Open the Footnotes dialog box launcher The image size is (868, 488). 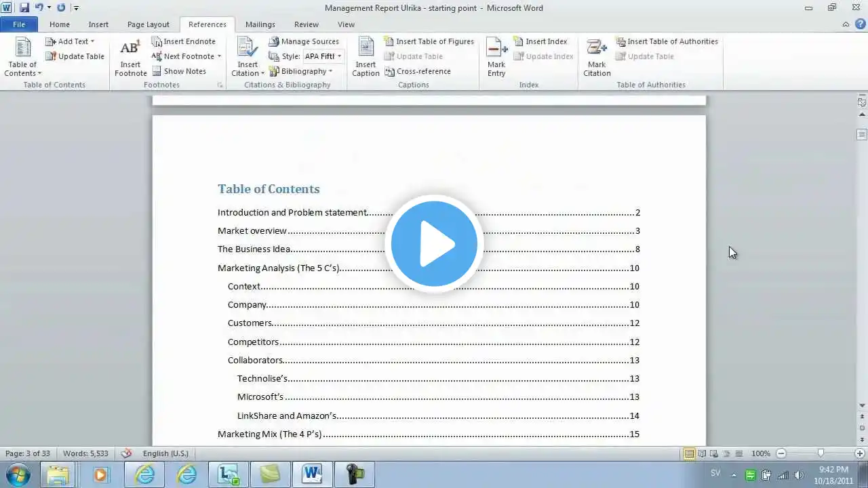(x=220, y=85)
